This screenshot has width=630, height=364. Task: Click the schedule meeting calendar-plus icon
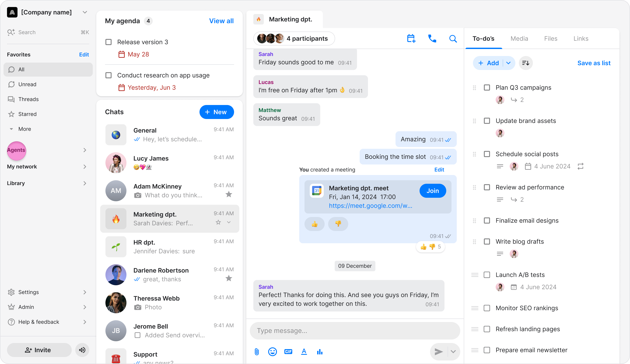tap(411, 38)
